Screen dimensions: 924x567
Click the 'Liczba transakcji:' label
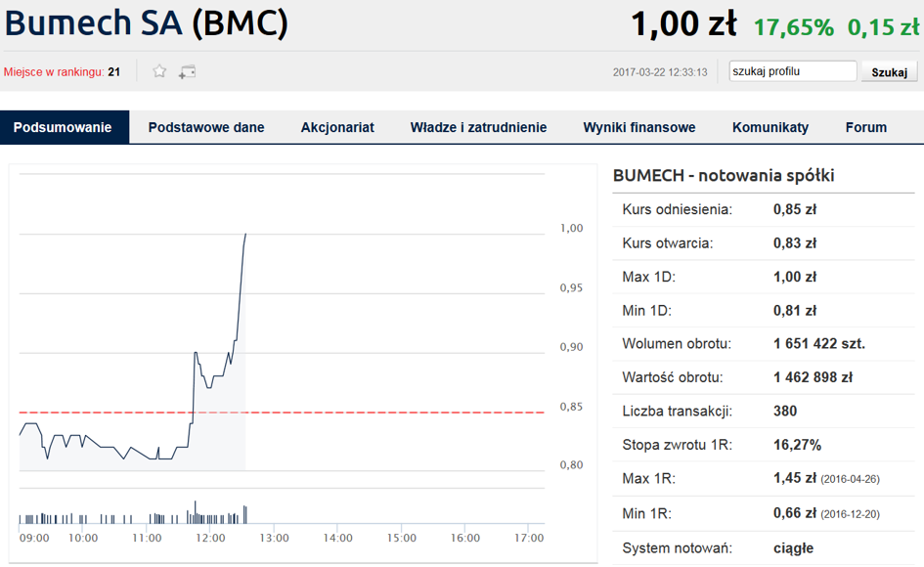(677, 411)
